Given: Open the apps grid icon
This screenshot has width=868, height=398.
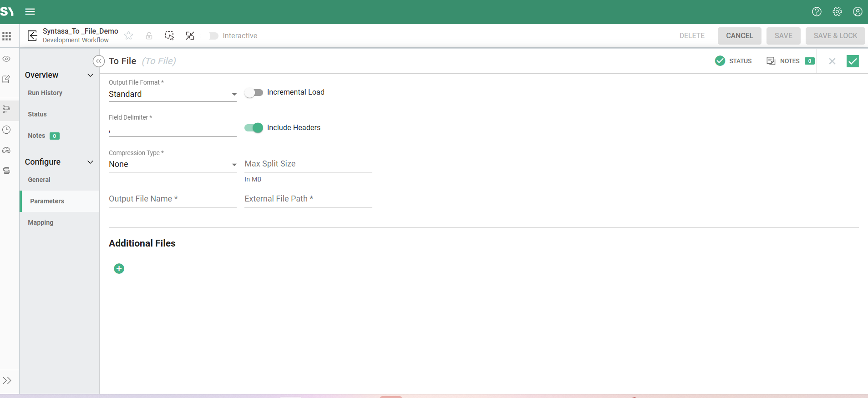Looking at the screenshot, I should (x=7, y=36).
